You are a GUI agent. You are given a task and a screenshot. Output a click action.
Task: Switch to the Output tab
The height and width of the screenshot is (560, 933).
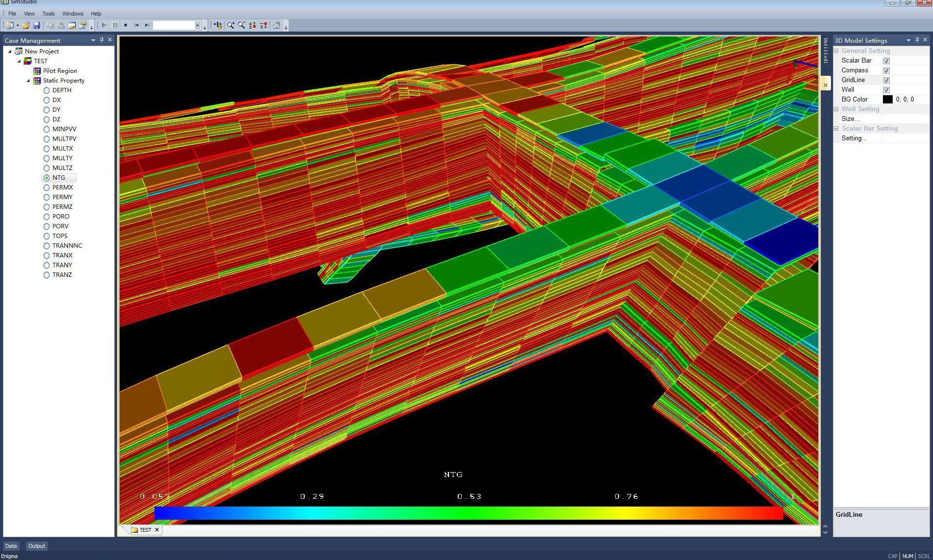click(x=36, y=546)
